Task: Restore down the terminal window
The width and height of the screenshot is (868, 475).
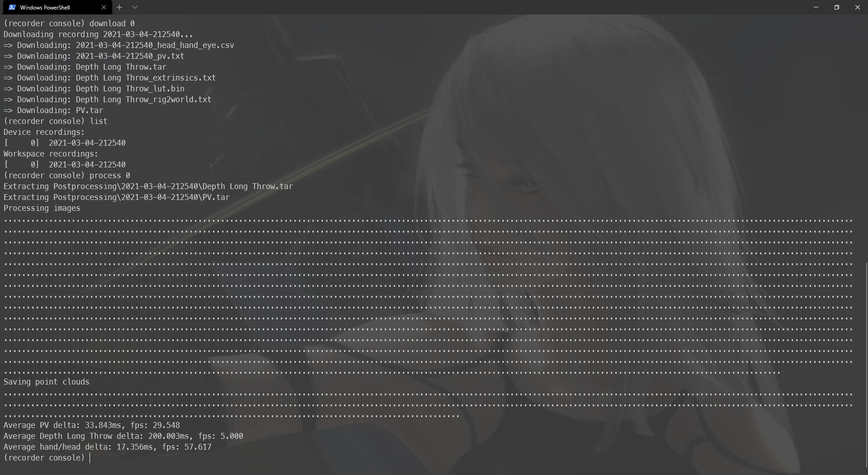Action: 837,7
